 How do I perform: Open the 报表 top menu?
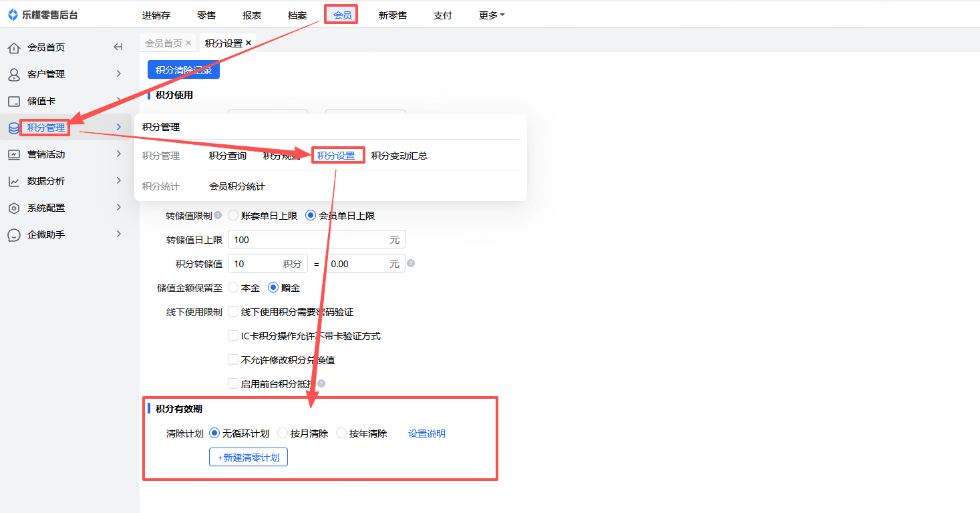coord(252,15)
